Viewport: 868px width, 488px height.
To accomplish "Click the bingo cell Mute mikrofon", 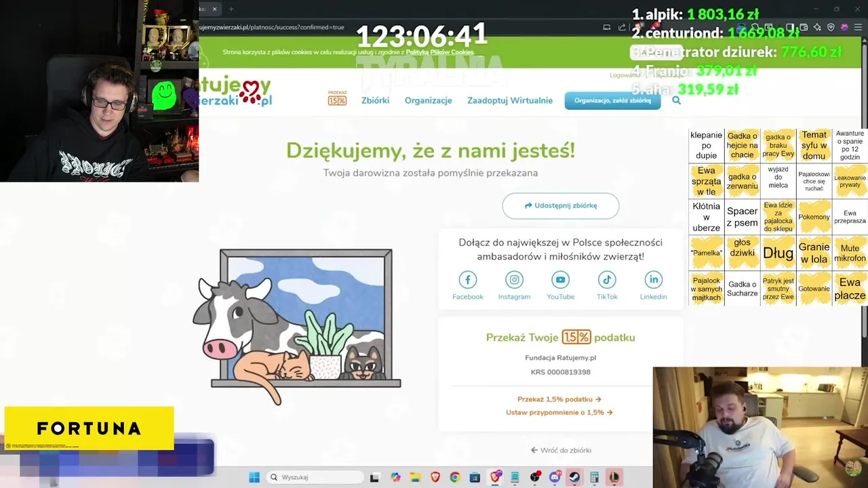I will (x=850, y=253).
